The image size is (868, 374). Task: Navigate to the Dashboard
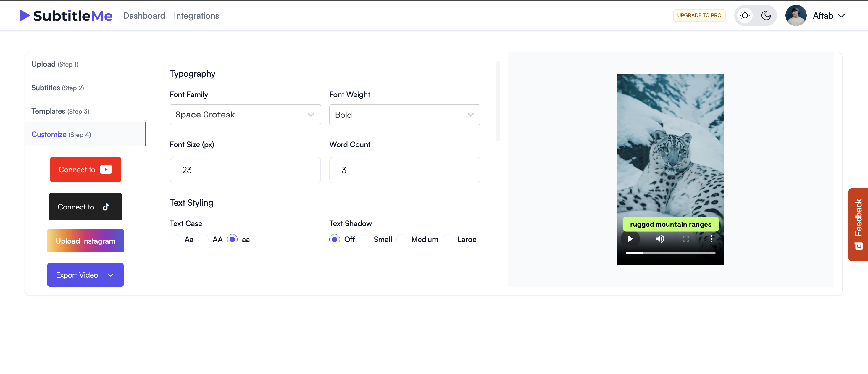tap(144, 15)
